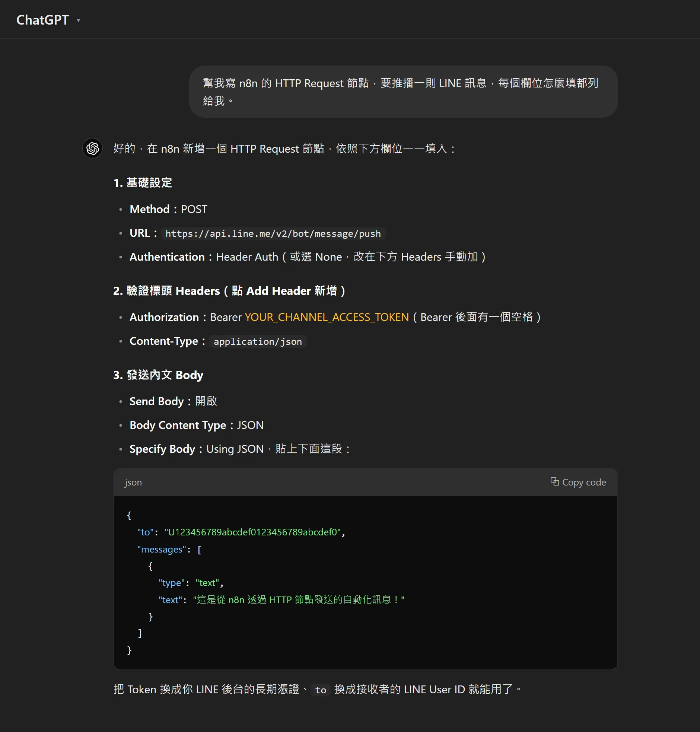Click the Authentication Header Auth bullet
The height and width of the screenshot is (732, 700).
coord(308,257)
